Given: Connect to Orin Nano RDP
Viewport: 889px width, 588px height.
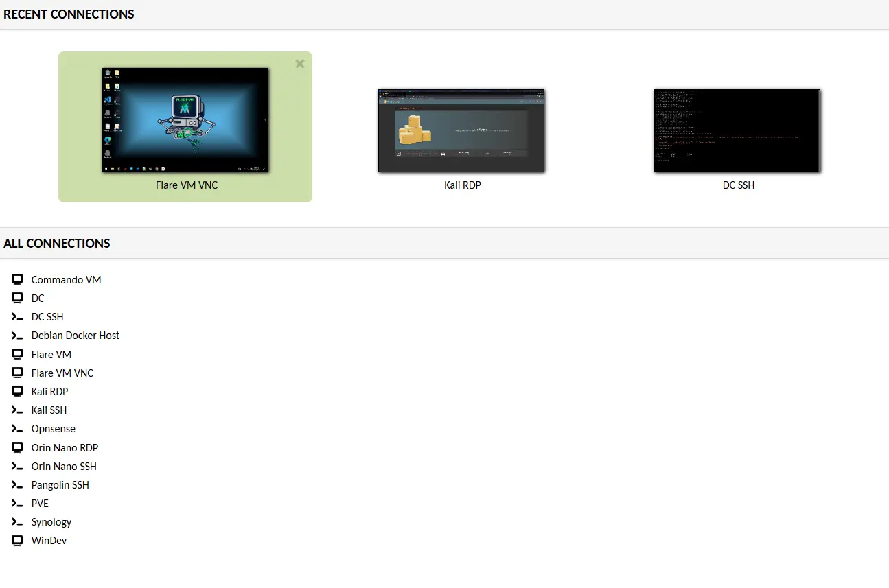Looking at the screenshot, I should pyautogui.click(x=65, y=448).
